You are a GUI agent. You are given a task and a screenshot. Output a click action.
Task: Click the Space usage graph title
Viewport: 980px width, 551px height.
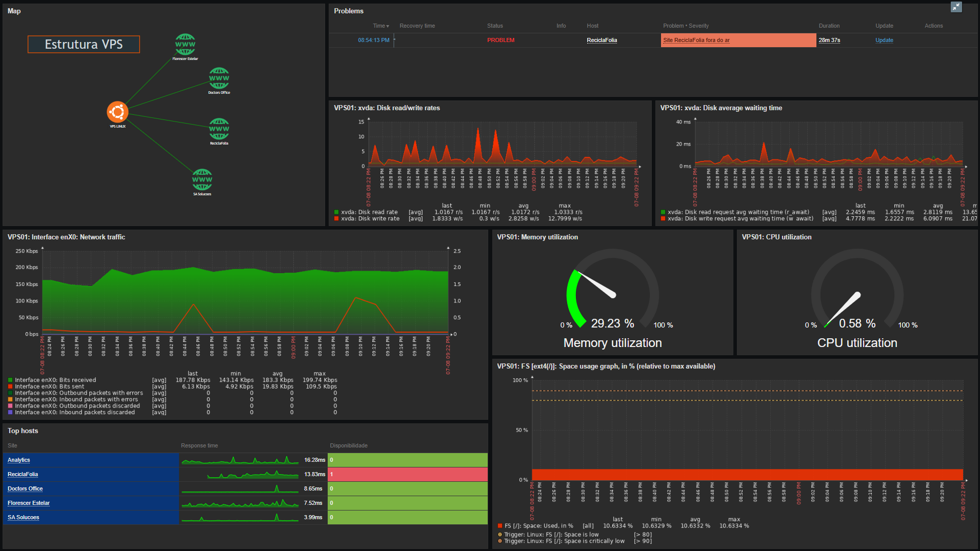606,366
